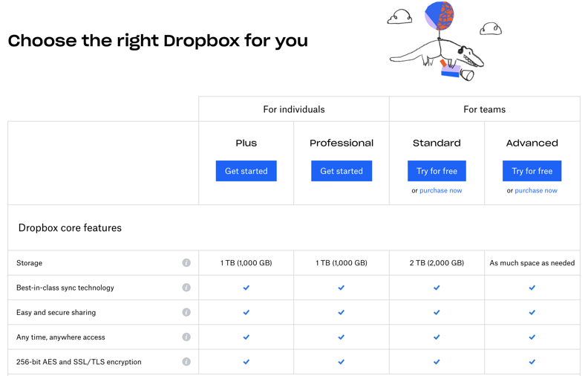Click Advanced checkmark for anywhere access
This screenshot has height=376, width=588.
[x=532, y=337]
